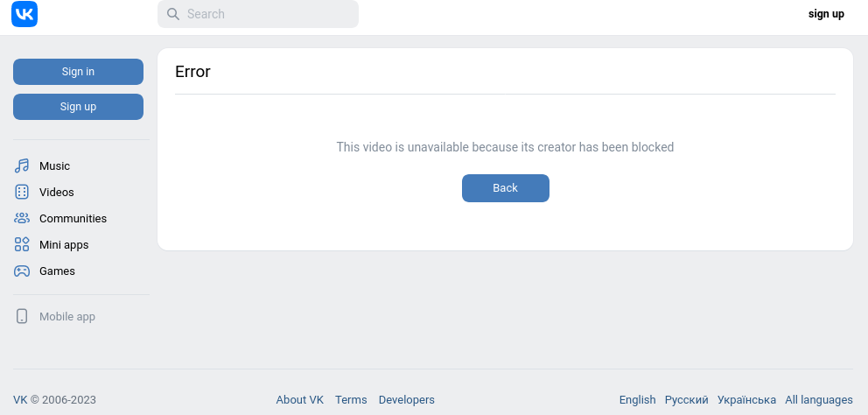868x415 pixels.
Task: Click the Mini apps grid icon
Action: click(22, 245)
